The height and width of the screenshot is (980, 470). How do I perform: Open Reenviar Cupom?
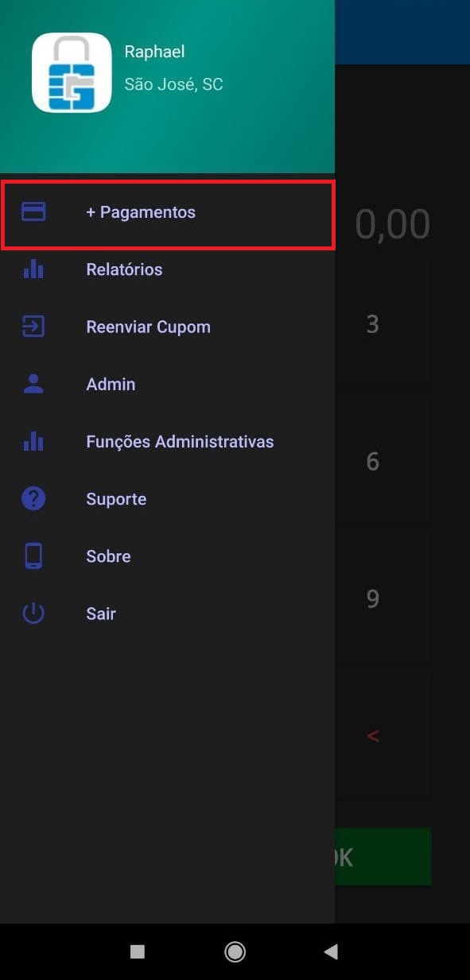(x=148, y=327)
